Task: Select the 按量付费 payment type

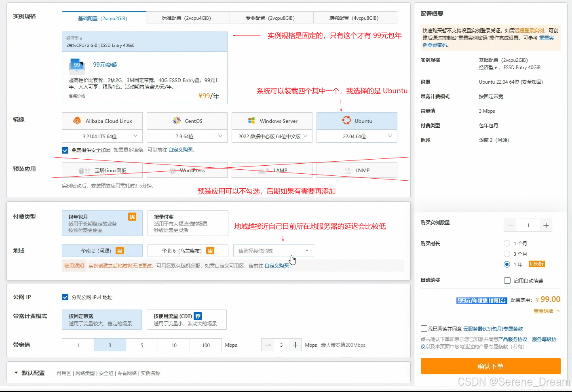Action: [188, 223]
